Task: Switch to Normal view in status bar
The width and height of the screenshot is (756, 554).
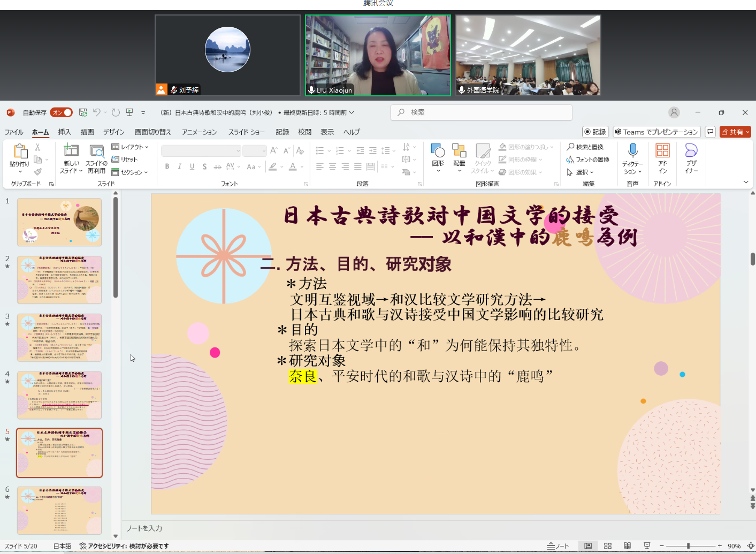Action: point(588,546)
